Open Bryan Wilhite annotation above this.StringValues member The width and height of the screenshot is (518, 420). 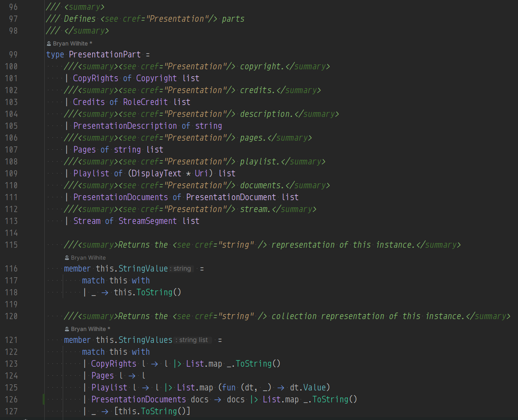tap(91, 329)
